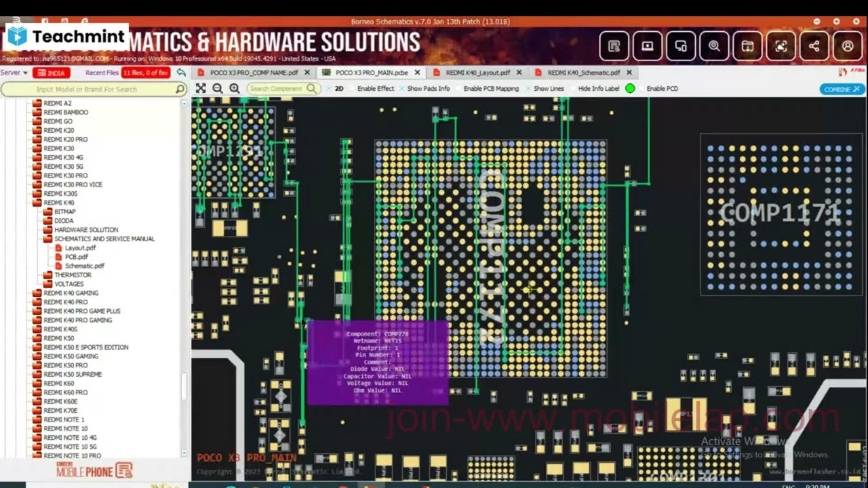The height and width of the screenshot is (488, 868).
Task: Click the zoom in magnifier icon
Action: click(x=235, y=88)
